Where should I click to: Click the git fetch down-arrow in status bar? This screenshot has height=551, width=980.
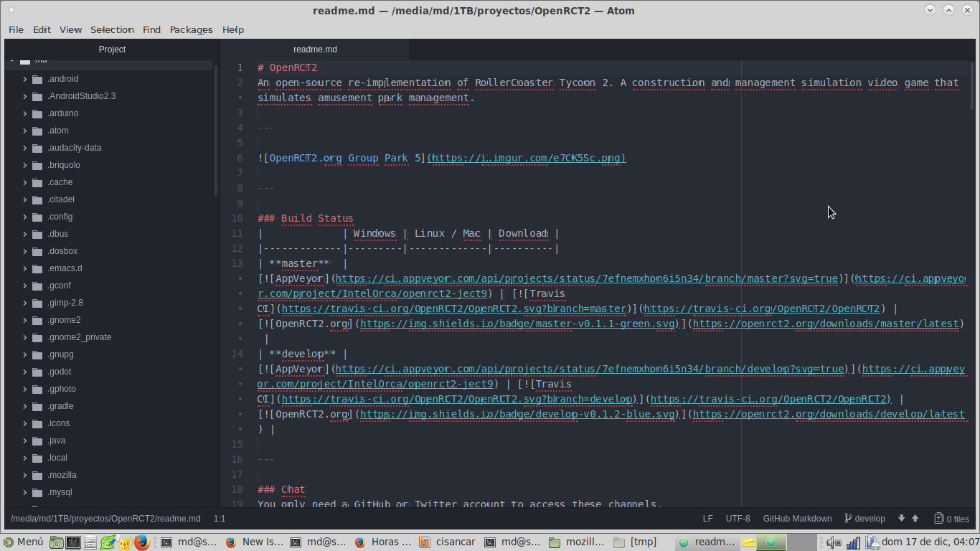902,519
